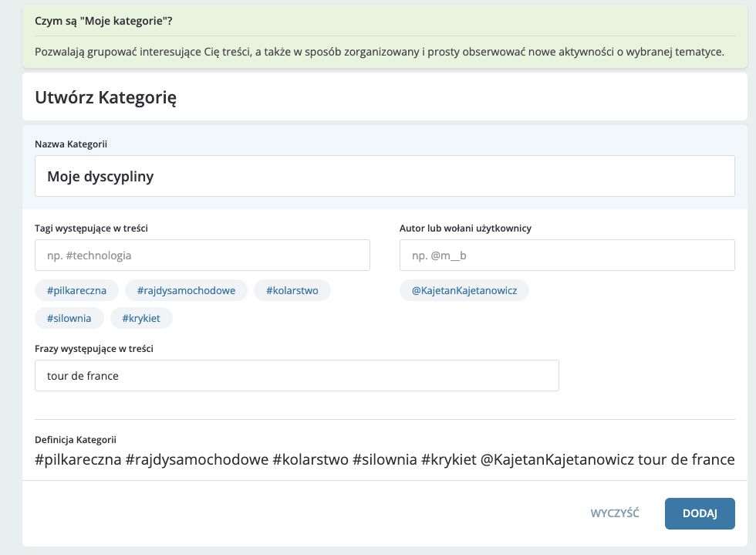Select the @KajetanKajetanowicz user chip
The image size is (756, 555).
(x=464, y=290)
